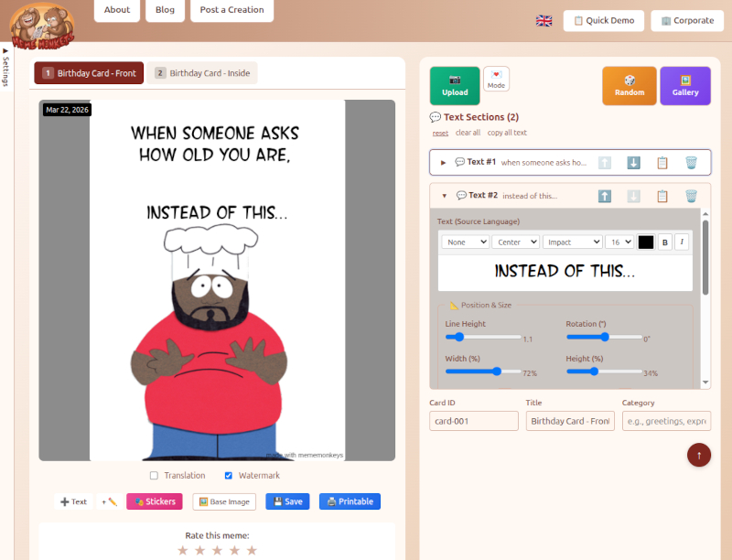
Task: Click the Save button
Action: [287, 501]
